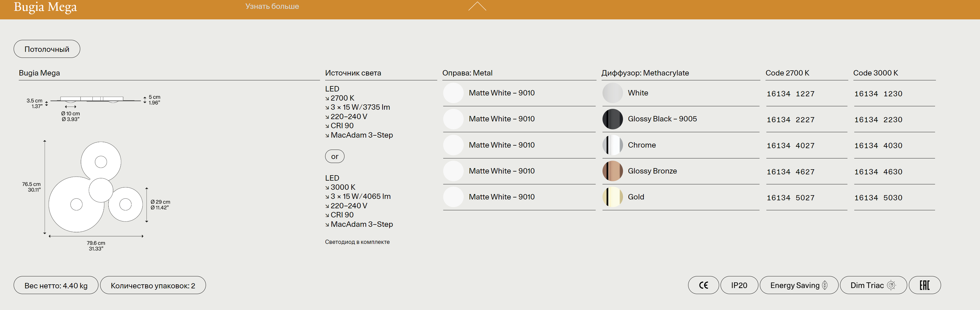Select the 'Потолочный' tab pill
The height and width of the screenshot is (310, 980).
(47, 49)
